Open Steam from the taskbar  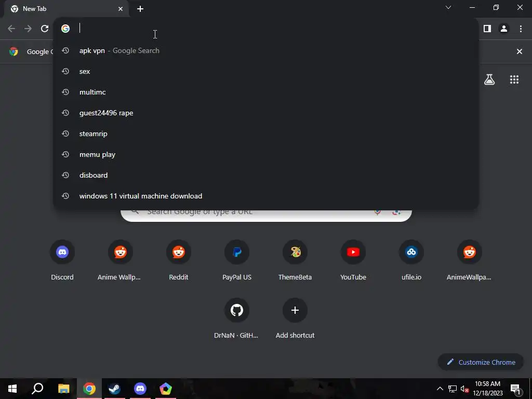click(x=114, y=389)
